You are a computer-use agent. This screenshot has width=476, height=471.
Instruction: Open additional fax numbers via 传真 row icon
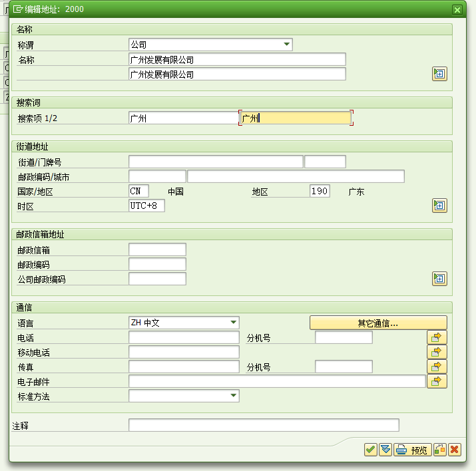point(437,367)
